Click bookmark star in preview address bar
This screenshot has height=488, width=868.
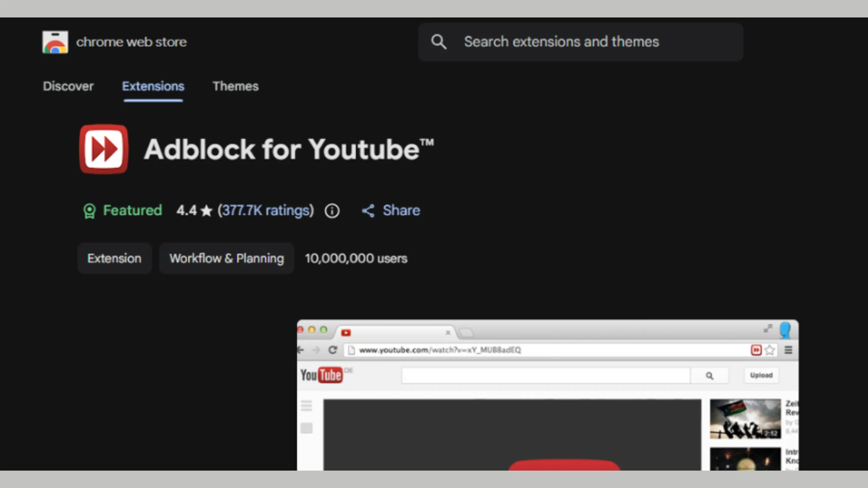click(x=770, y=350)
